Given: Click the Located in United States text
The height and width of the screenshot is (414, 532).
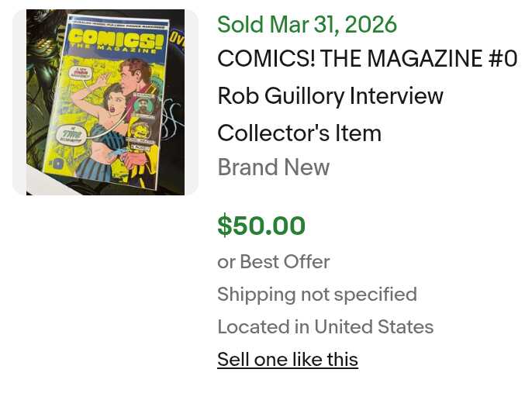Looking at the screenshot, I should (325, 327).
